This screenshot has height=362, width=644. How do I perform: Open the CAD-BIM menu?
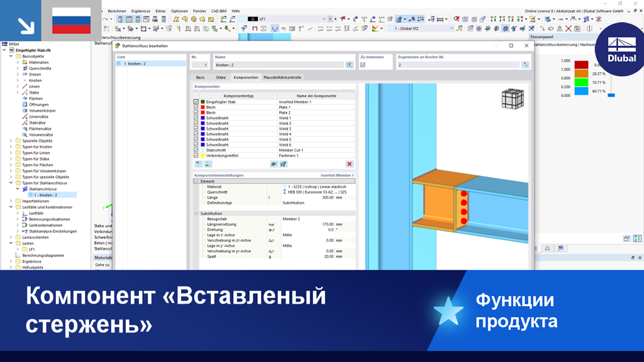219,11
